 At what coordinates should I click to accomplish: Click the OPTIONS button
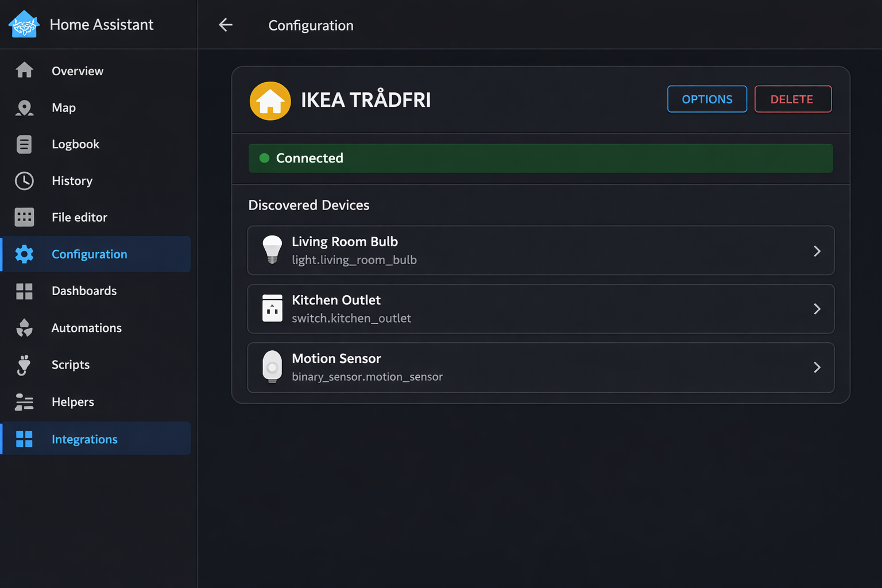click(707, 99)
